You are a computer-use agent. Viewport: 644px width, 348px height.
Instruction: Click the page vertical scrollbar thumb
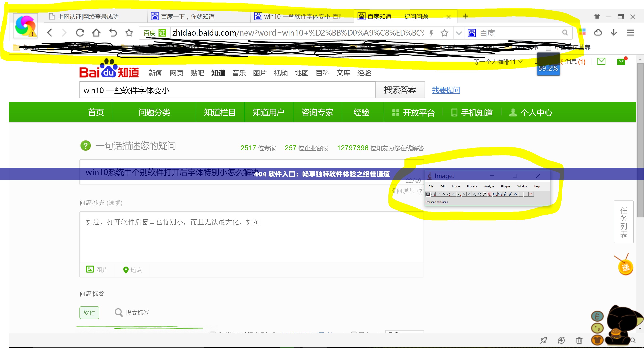(640, 140)
